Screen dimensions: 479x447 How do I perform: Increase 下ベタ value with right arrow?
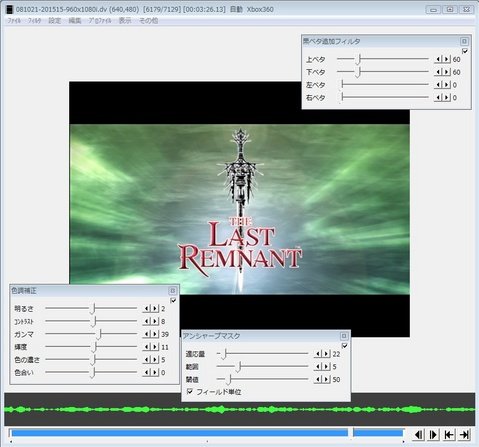click(x=447, y=72)
